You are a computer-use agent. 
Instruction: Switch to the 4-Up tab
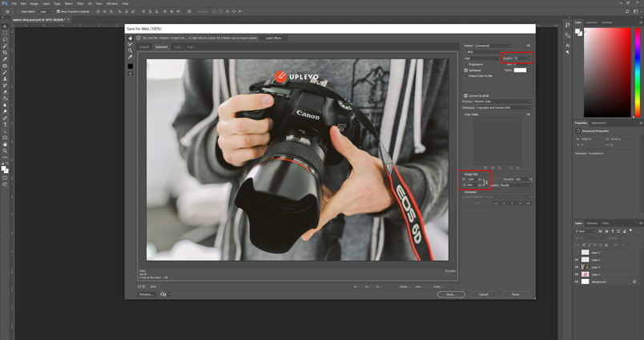click(190, 47)
